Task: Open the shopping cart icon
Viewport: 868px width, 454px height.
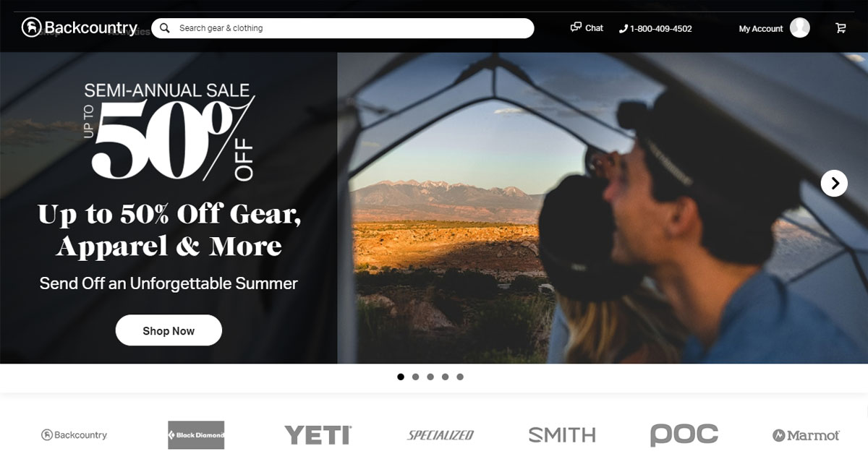Action: (x=841, y=28)
